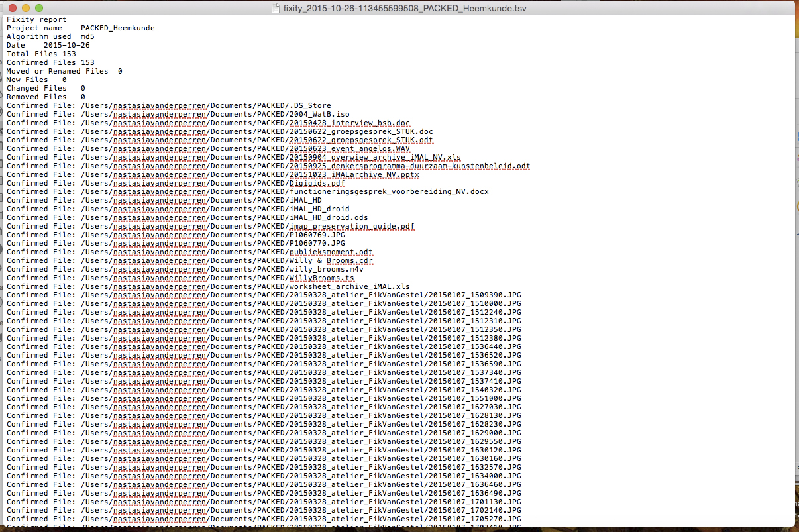The height and width of the screenshot is (532, 799).
Task: Click the date value 2015-10-26
Action: 66,46
